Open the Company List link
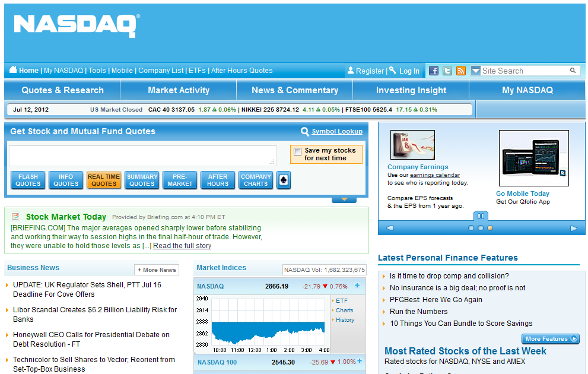Image resolution: width=588 pixels, height=374 pixels. 161,71
